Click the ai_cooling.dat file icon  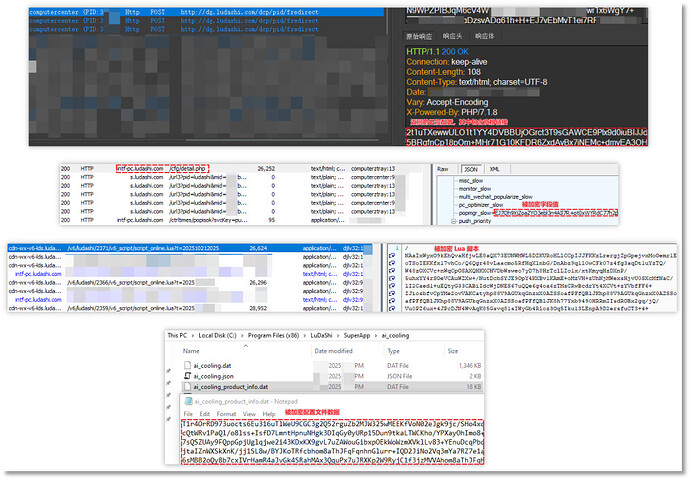coord(187,368)
